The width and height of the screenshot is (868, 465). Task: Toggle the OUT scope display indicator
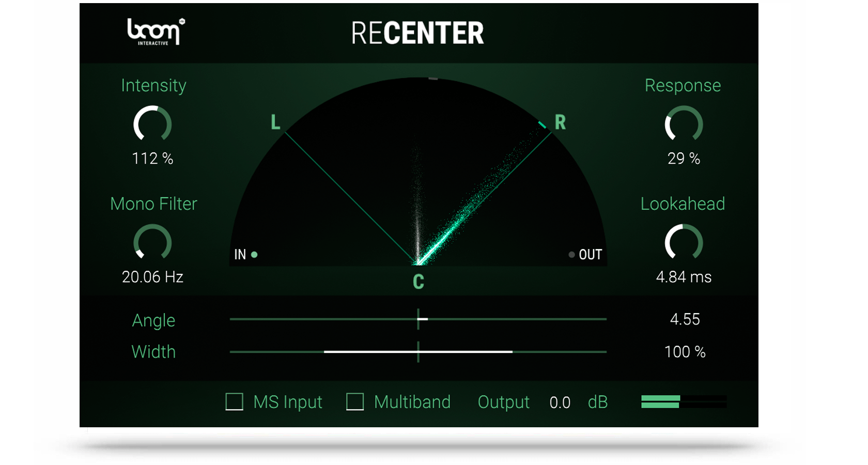pyautogui.click(x=571, y=254)
